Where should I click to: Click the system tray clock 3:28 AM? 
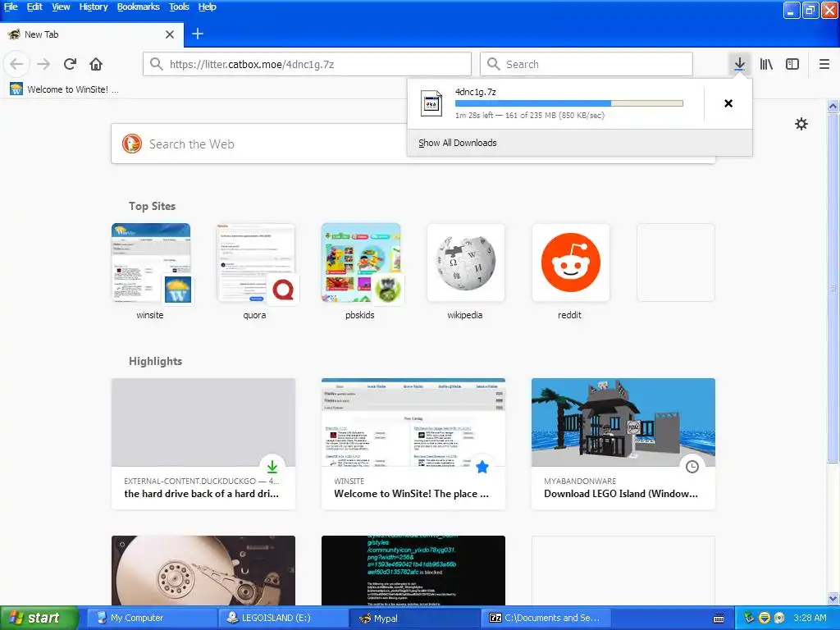coord(810,619)
